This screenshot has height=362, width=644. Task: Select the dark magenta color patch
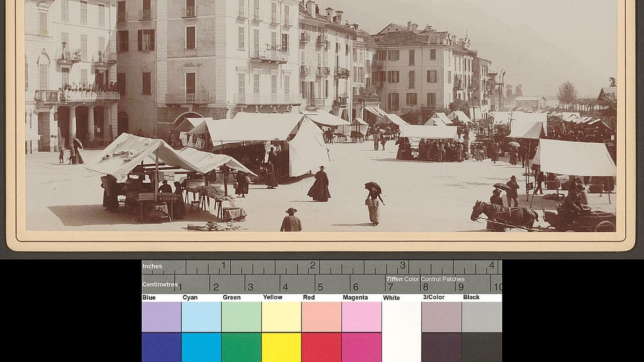click(x=361, y=347)
